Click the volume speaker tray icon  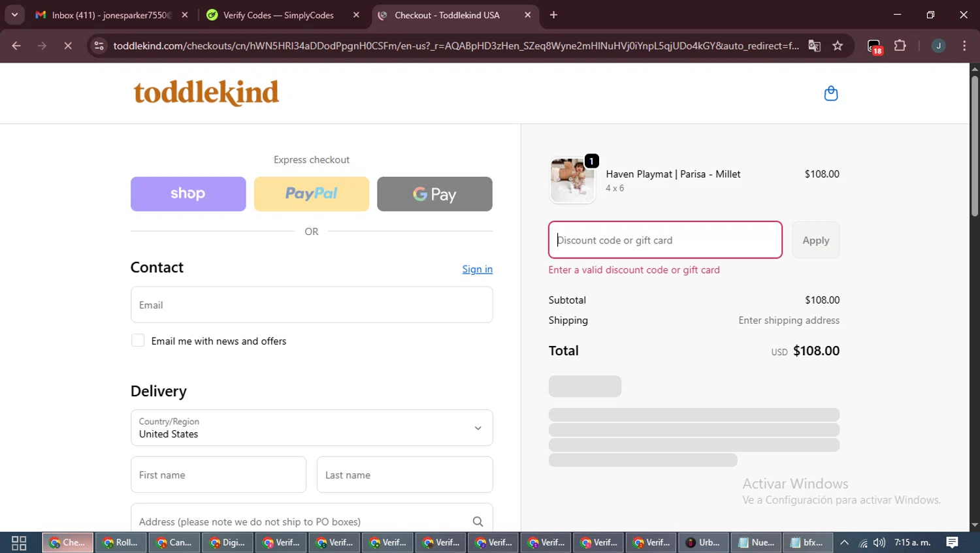[x=879, y=543]
